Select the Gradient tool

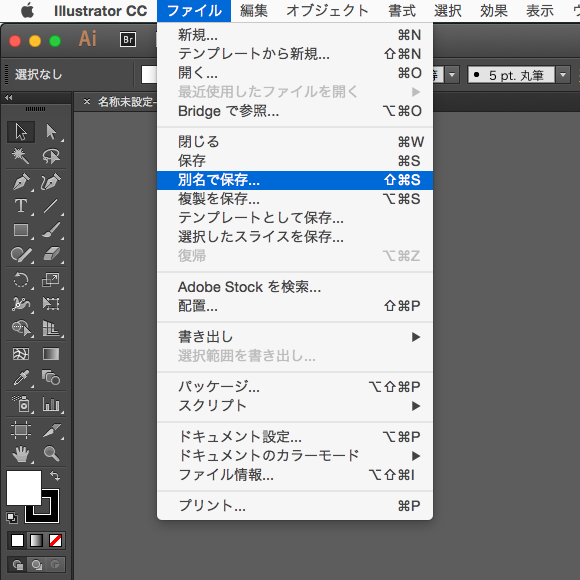click(x=51, y=354)
